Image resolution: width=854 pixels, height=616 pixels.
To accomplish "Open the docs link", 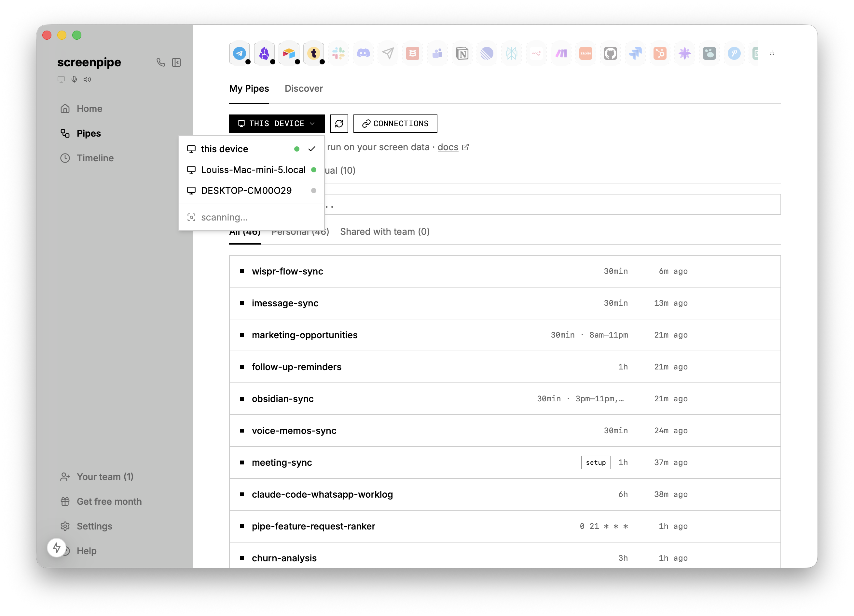I will (x=448, y=147).
